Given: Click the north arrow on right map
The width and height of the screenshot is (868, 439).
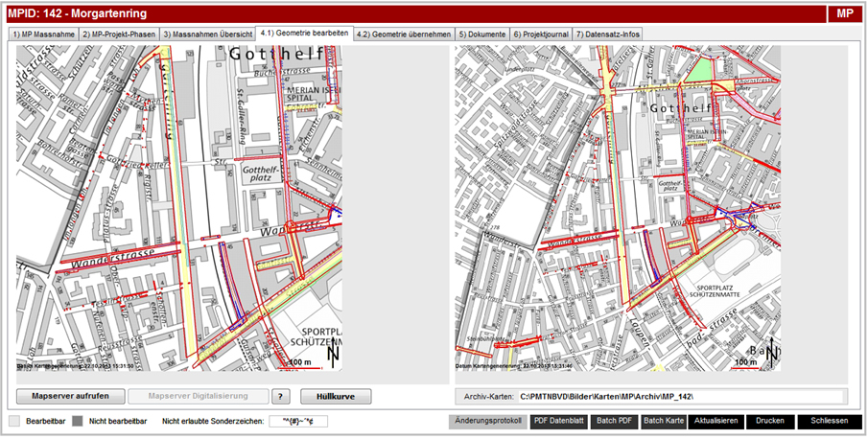Looking at the screenshot, I should (x=771, y=355).
